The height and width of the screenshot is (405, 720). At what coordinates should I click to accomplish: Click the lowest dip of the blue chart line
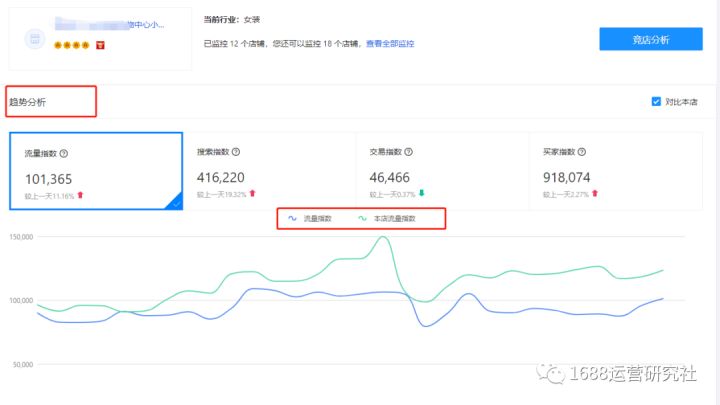(425, 326)
